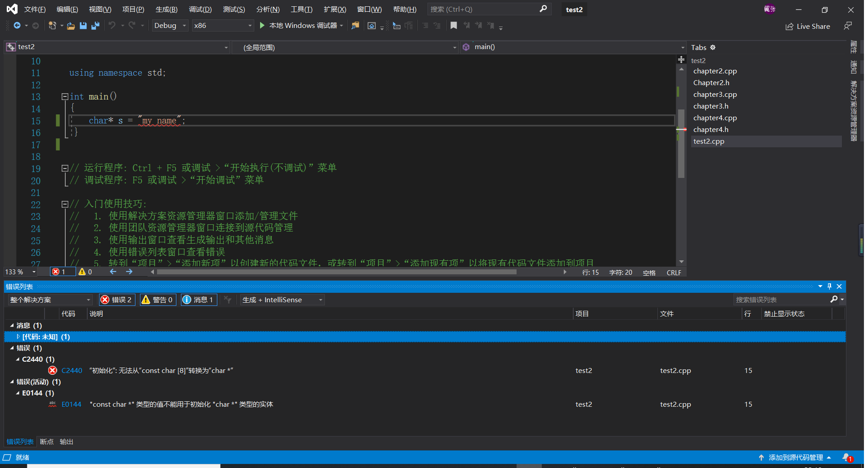The width and height of the screenshot is (868, 468).
Task: Open the 生成 + IntelliSense dropdown
Action: tap(283, 300)
